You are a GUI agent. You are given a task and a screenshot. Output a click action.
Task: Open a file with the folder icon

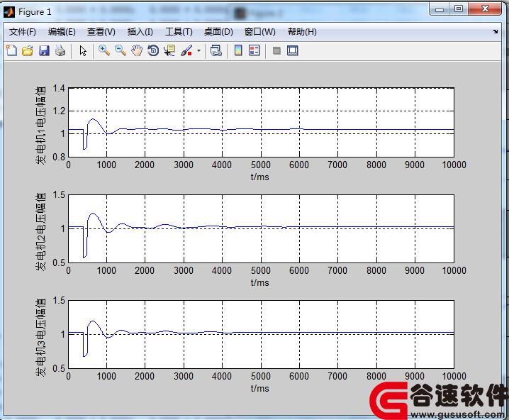[x=28, y=50]
